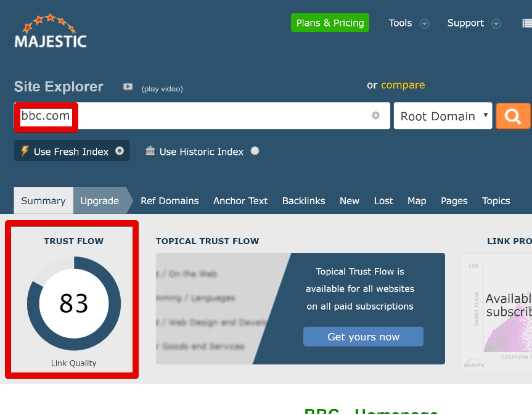Select Use Historic Index radio button
Image resolution: width=532 pixels, height=415 pixels.
(255, 151)
